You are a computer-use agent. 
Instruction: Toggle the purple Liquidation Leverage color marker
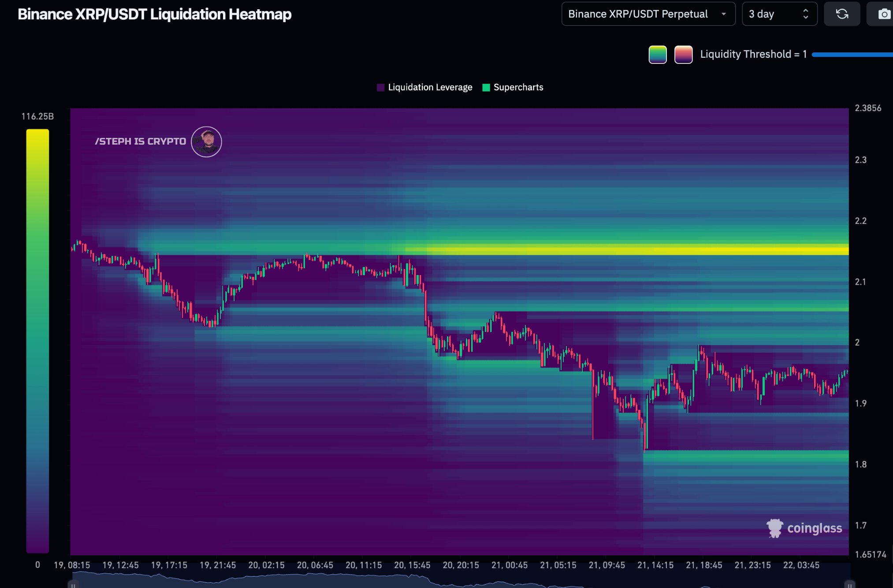click(x=380, y=87)
